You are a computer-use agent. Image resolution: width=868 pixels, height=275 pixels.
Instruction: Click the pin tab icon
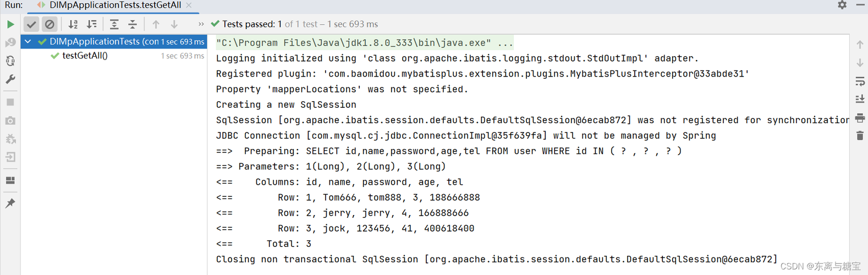click(10, 204)
